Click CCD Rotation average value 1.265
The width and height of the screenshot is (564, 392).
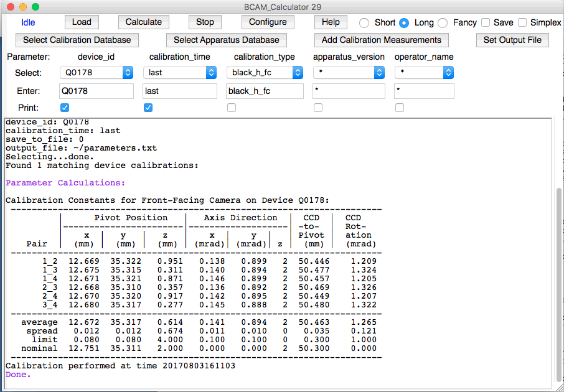pos(364,322)
